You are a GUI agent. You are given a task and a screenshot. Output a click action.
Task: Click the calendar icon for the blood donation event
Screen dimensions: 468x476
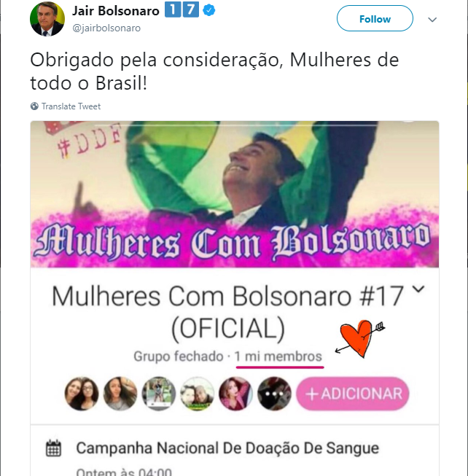(x=53, y=448)
